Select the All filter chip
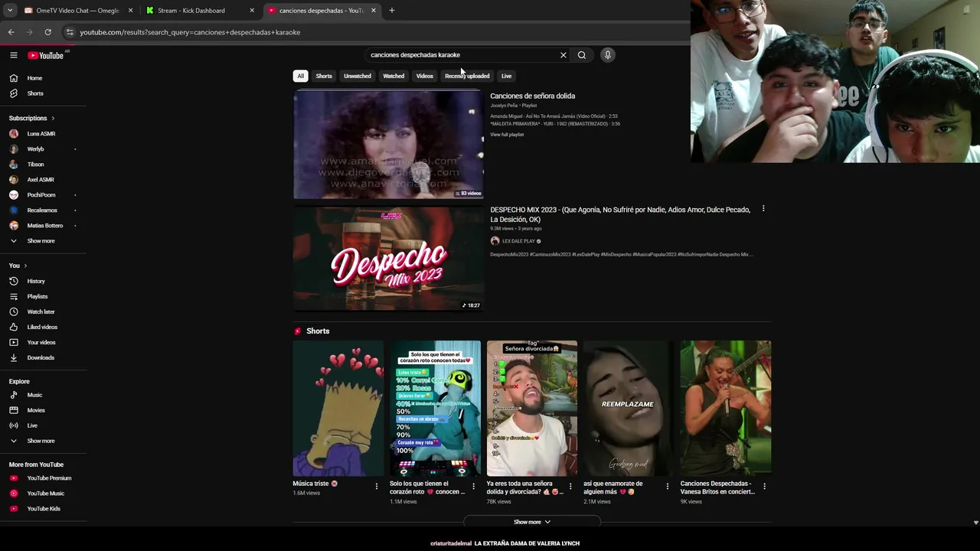 coord(300,76)
